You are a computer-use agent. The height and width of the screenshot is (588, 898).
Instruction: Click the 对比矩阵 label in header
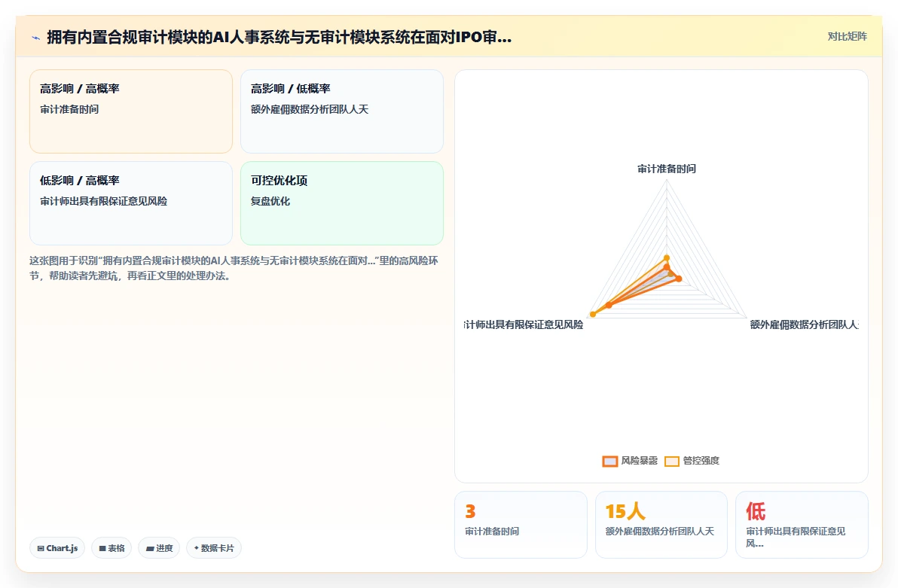click(847, 37)
